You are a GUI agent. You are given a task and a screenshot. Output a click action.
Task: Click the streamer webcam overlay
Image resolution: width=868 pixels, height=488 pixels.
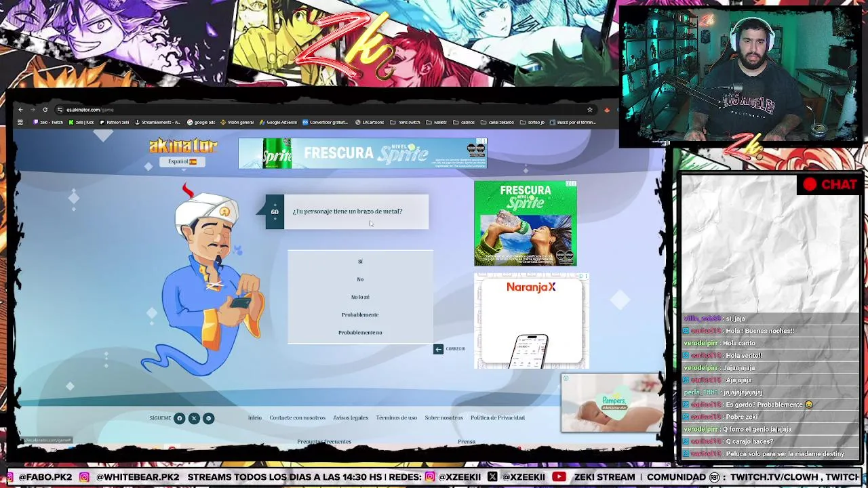point(740,75)
